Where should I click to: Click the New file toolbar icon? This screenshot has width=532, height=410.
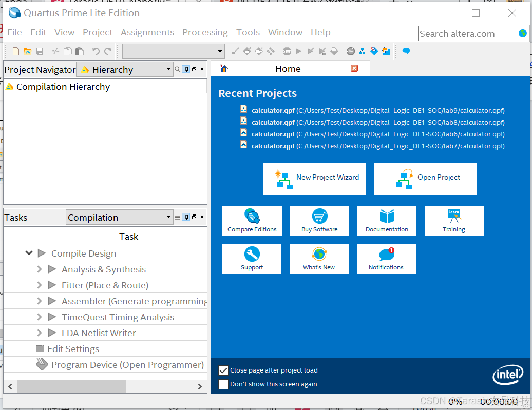click(x=15, y=51)
